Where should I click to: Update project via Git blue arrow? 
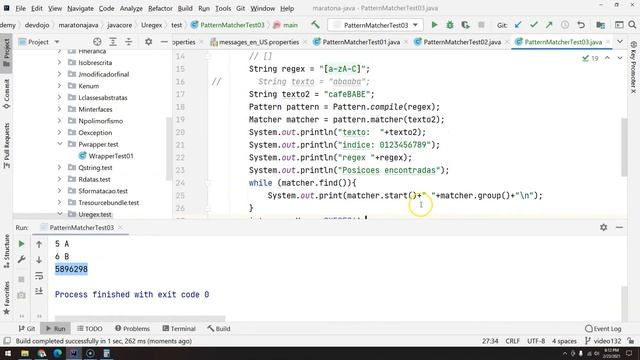(x=518, y=25)
